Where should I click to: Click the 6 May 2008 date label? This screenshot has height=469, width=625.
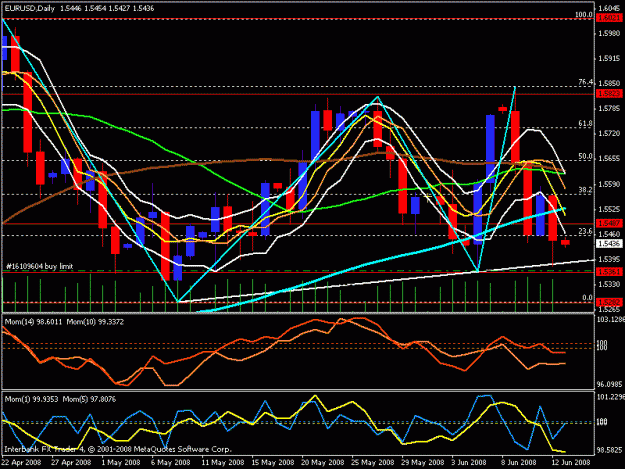click(x=171, y=463)
